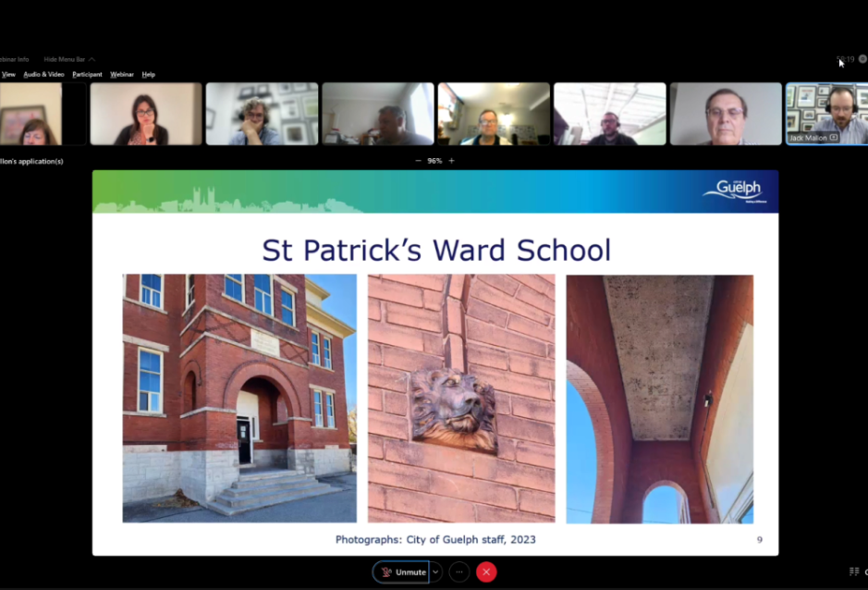Zoom in shared content with plus icon

451,161
